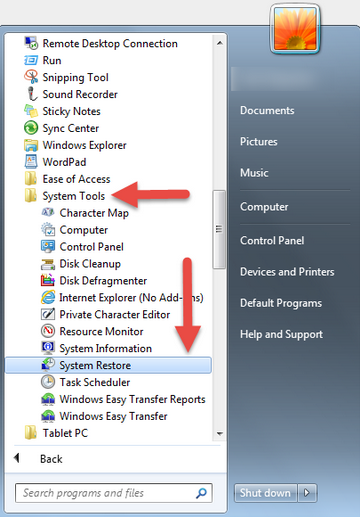The image size is (360, 517).
Task: Click the Task Scheduler clock icon
Action: tap(48, 382)
